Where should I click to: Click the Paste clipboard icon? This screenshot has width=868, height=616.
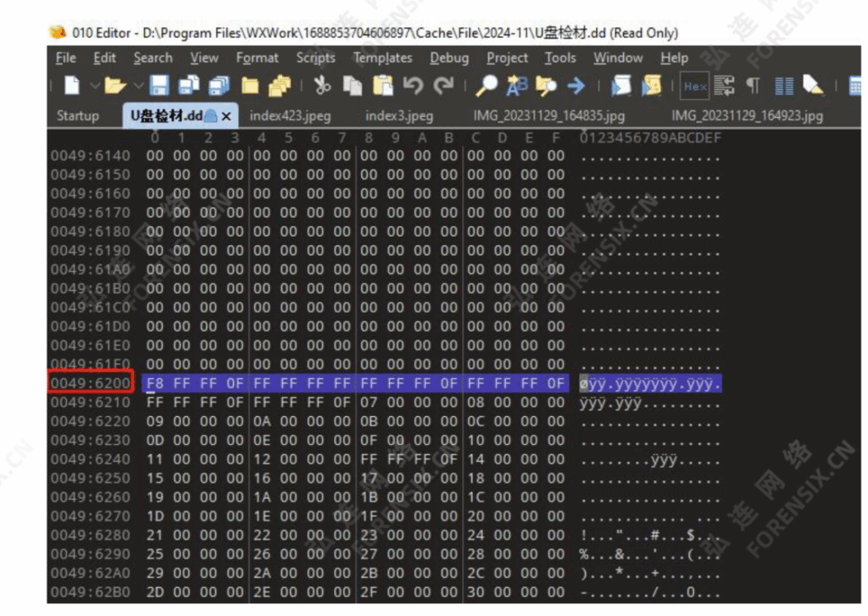tap(383, 86)
